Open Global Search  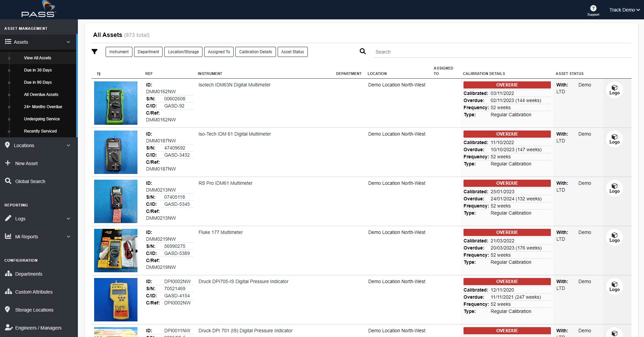(x=30, y=181)
